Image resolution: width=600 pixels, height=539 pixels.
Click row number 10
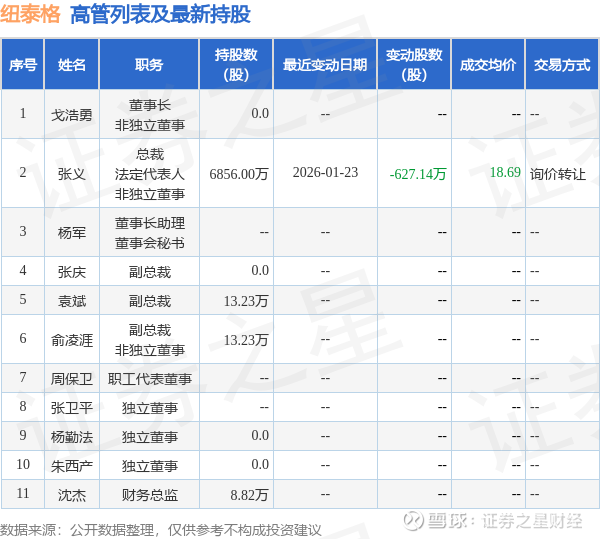23,464
